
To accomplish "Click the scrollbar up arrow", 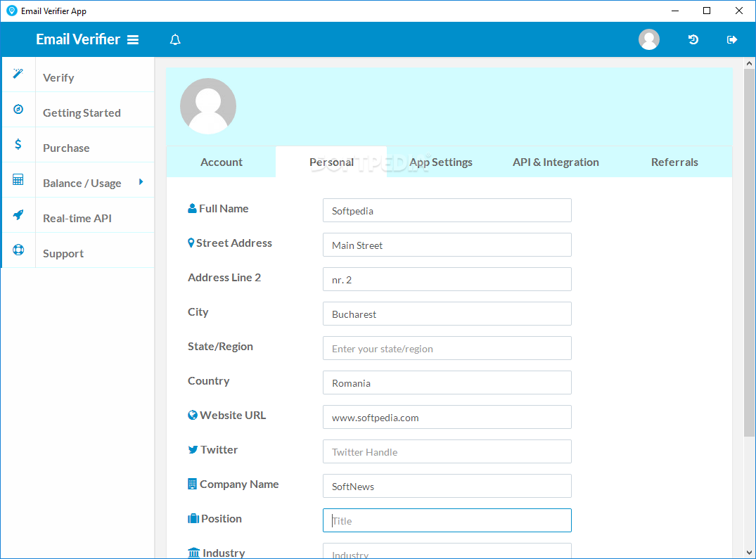I will (x=749, y=63).
